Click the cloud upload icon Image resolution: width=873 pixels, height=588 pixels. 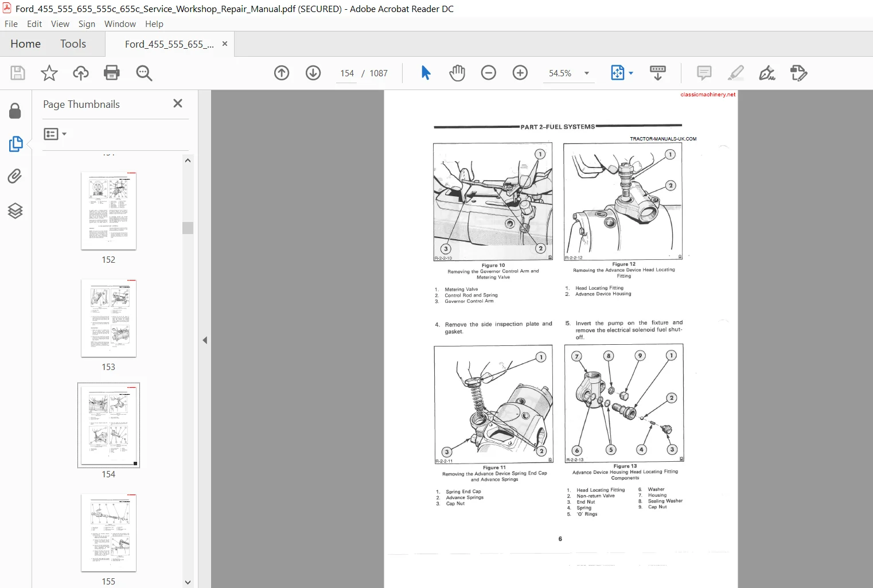point(81,73)
